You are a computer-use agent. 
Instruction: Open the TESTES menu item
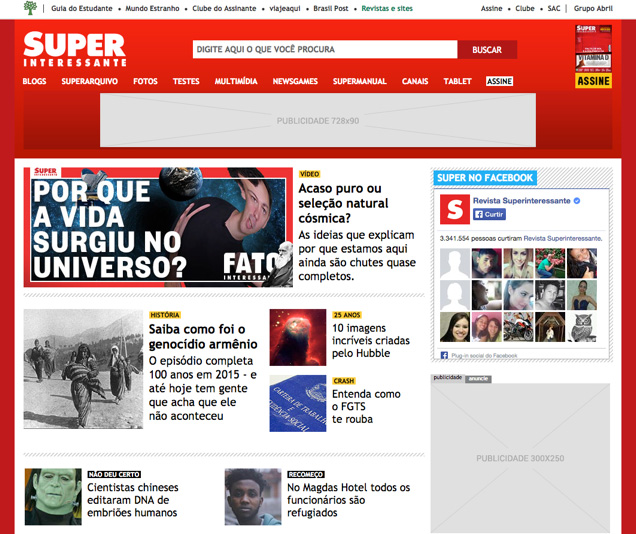(186, 81)
